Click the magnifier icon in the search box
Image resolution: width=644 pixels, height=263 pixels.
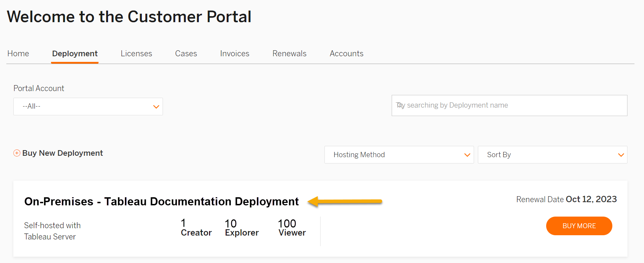(400, 105)
